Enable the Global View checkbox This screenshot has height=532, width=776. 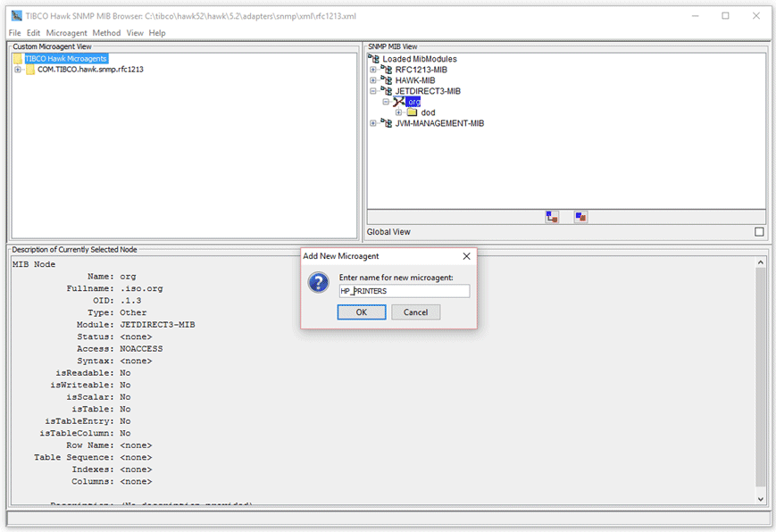point(759,231)
